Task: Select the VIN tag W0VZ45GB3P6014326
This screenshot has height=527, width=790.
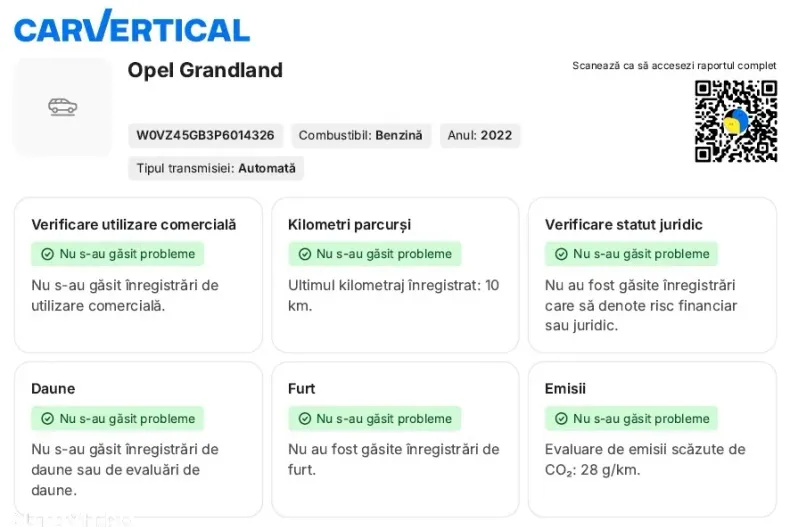Action: pyautogui.click(x=205, y=135)
